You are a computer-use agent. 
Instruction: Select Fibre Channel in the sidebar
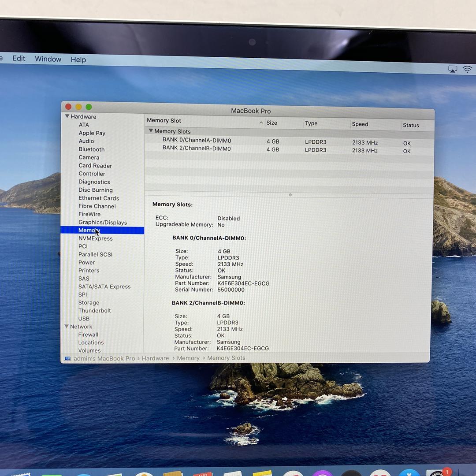pos(97,206)
